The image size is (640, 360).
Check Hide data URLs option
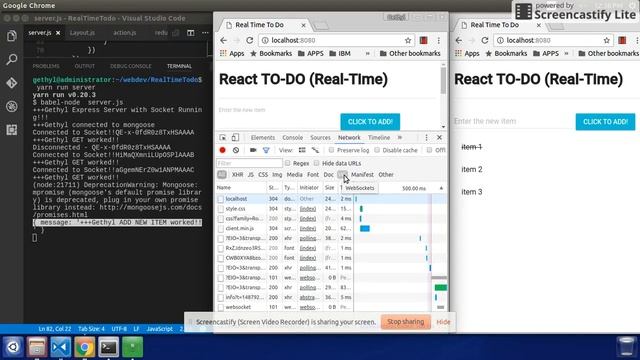point(317,163)
